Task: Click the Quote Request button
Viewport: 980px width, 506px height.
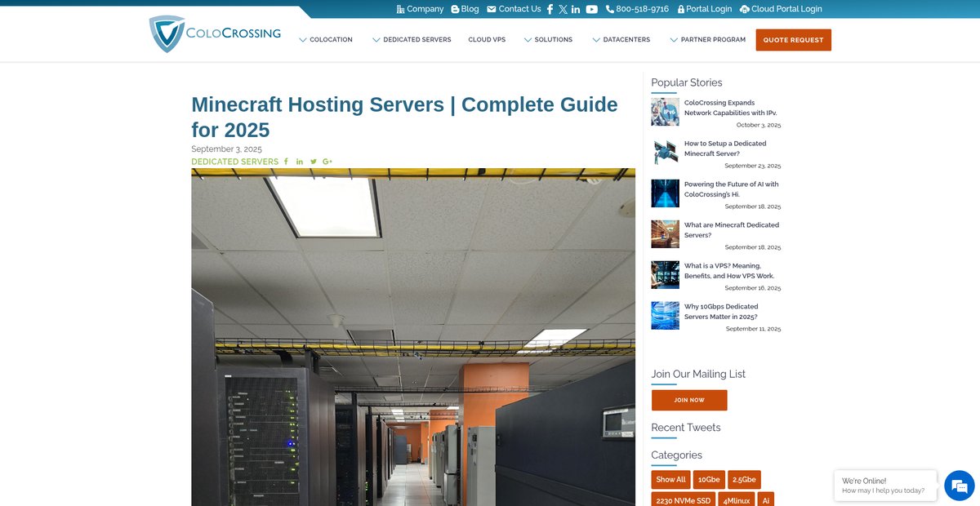Action: click(793, 40)
